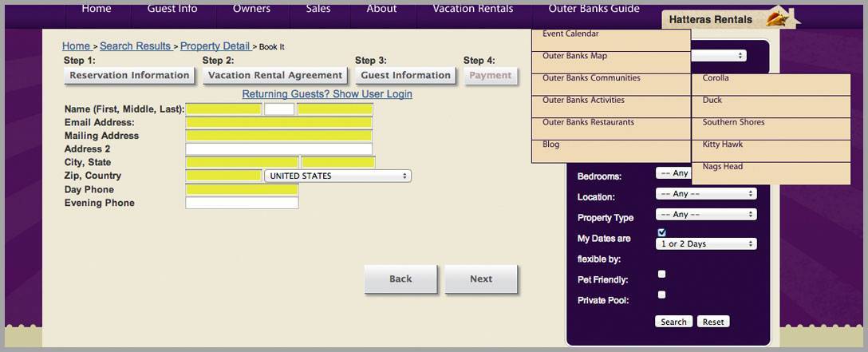Click the Vacation Rental Agreement step button
The image size is (868, 352).
pyautogui.click(x=275, y=75)
